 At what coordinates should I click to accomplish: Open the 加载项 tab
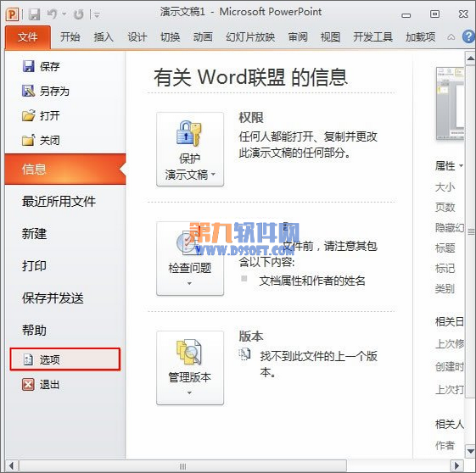[x=421, y=37]
